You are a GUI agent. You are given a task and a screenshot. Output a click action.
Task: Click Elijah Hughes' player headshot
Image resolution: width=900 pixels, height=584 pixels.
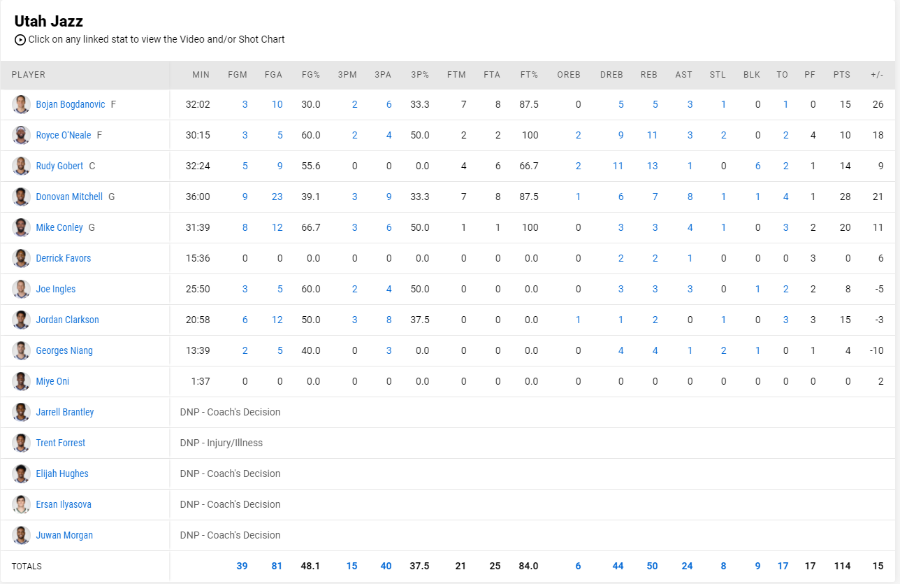21,474
